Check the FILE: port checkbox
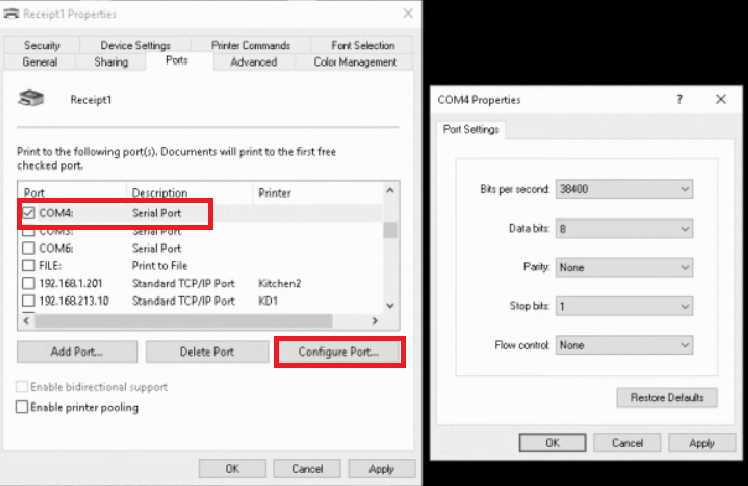The width and height of the screenshot is (748, 486). coord(29,265)
